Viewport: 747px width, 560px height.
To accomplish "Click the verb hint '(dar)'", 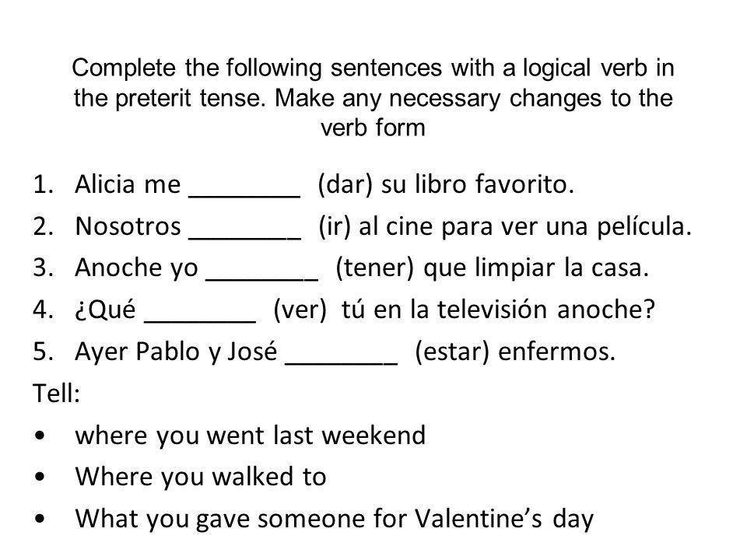I will point(345,185).
